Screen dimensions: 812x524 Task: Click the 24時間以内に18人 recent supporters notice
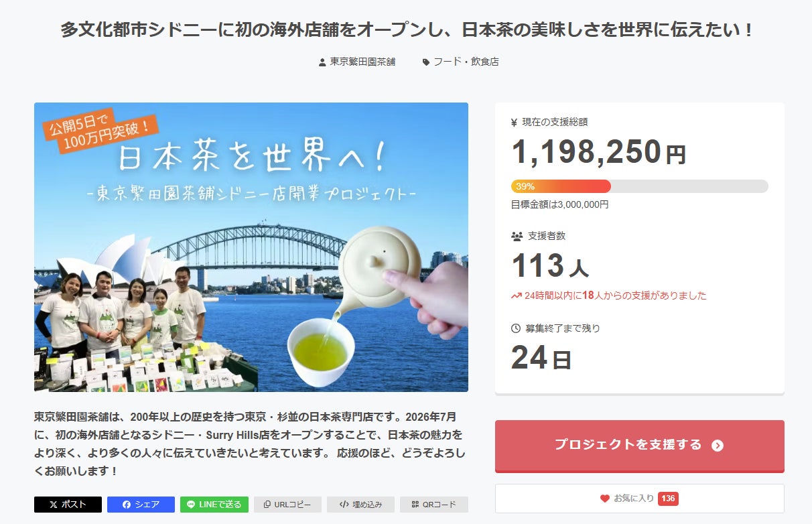pos(615,296)
